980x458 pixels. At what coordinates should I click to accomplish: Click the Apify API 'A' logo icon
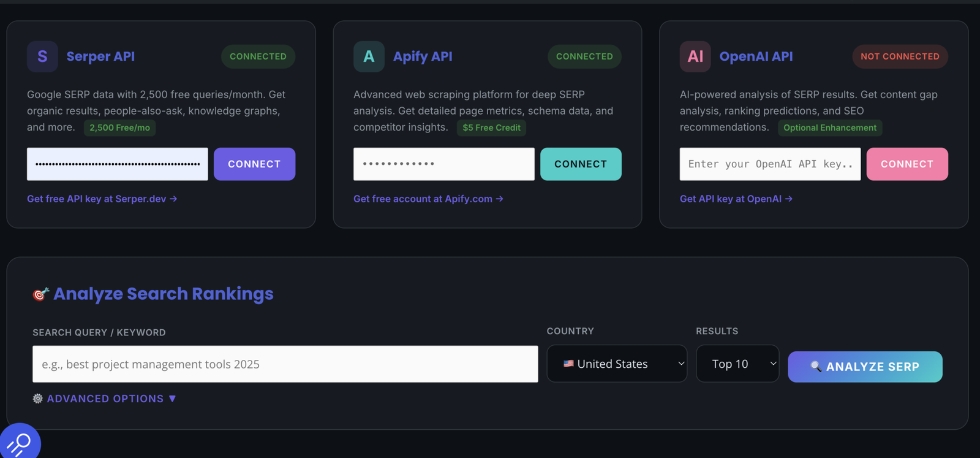(x=369, y=56)
